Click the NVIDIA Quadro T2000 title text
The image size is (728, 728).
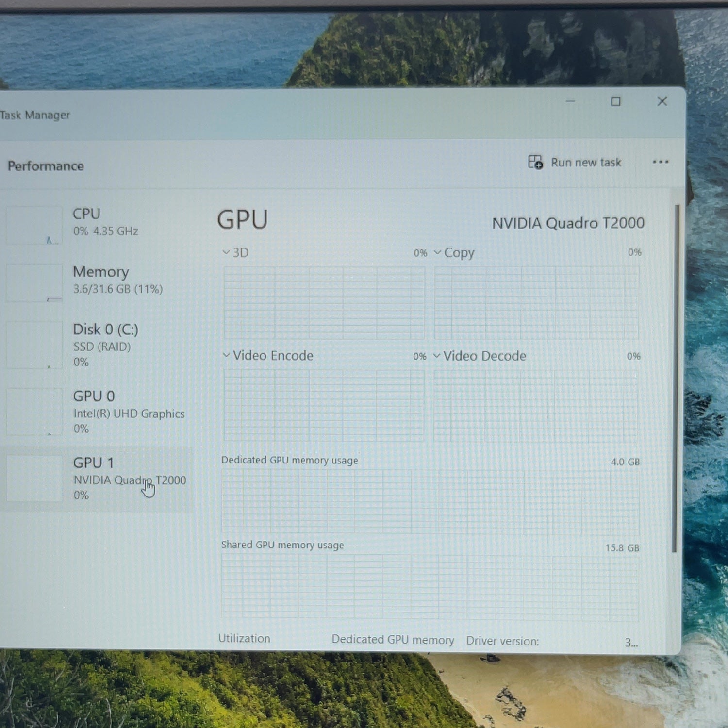tap(568, 223)
